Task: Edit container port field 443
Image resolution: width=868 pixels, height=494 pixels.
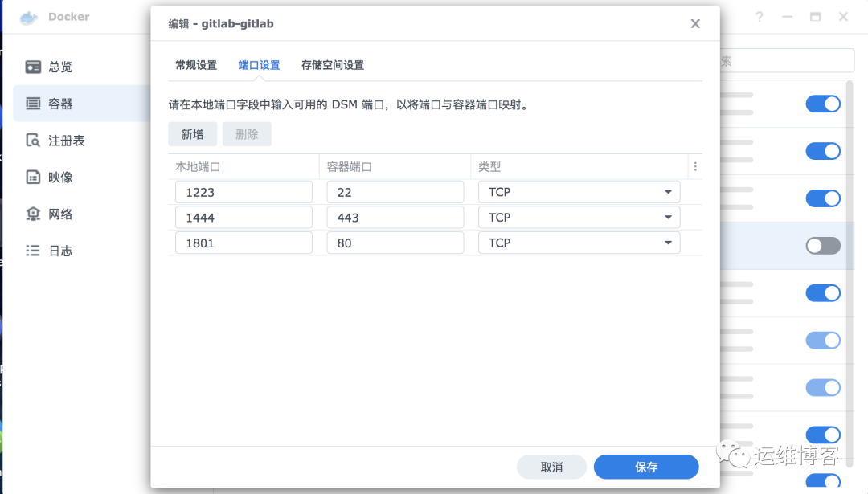Action: pyautogui.click(x=395, y=218)
